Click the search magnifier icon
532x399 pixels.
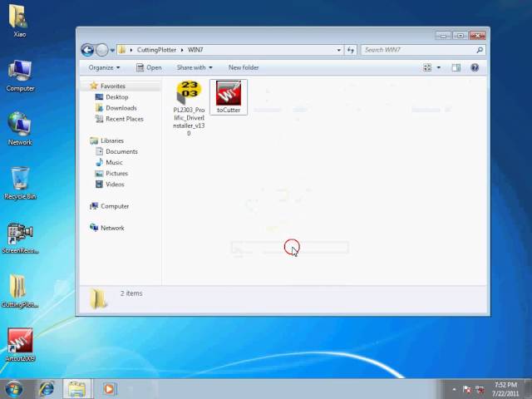point(480,50)
